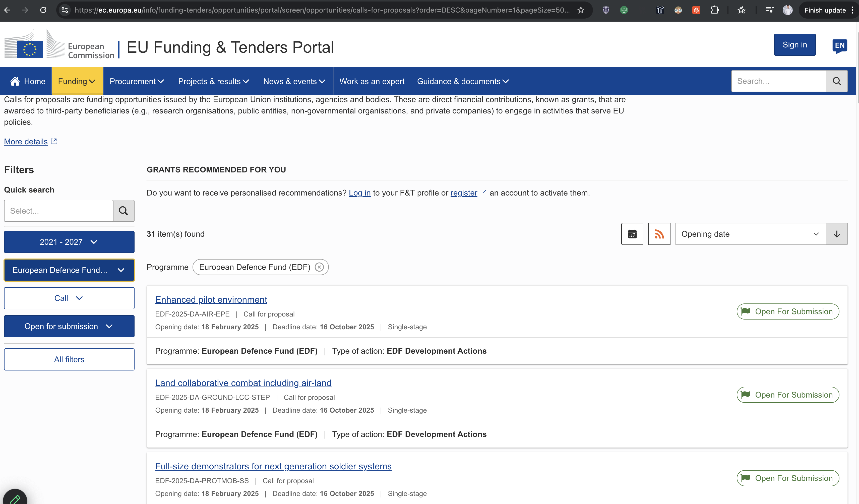
Task: Open the media control playlist icon
Action: click(769, 10)
